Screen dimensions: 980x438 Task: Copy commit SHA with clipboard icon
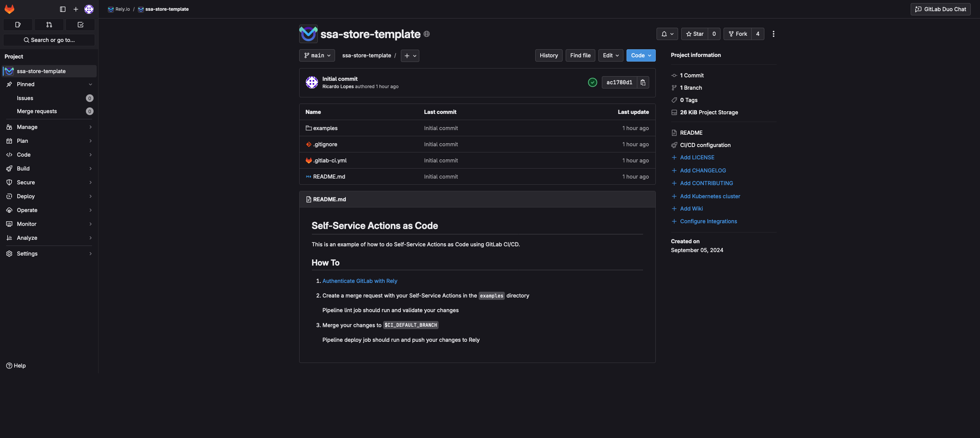pos(643,82)
